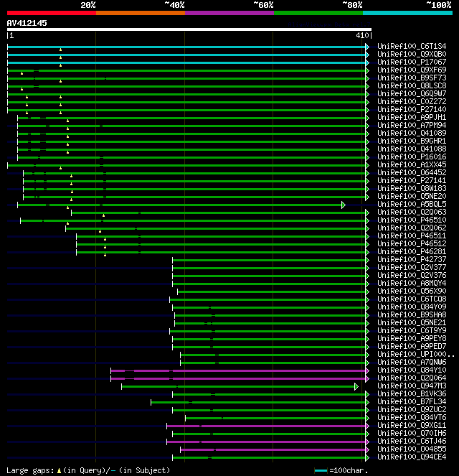Click the UniRef100_C6T9Y9 label
The width and height of the screenshot is (459, 476).
(412, 330)
